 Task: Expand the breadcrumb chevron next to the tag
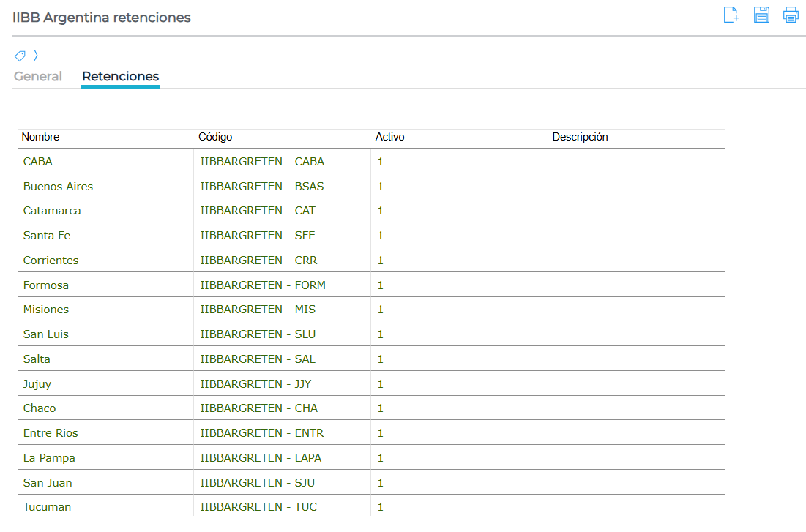point(36,56)
